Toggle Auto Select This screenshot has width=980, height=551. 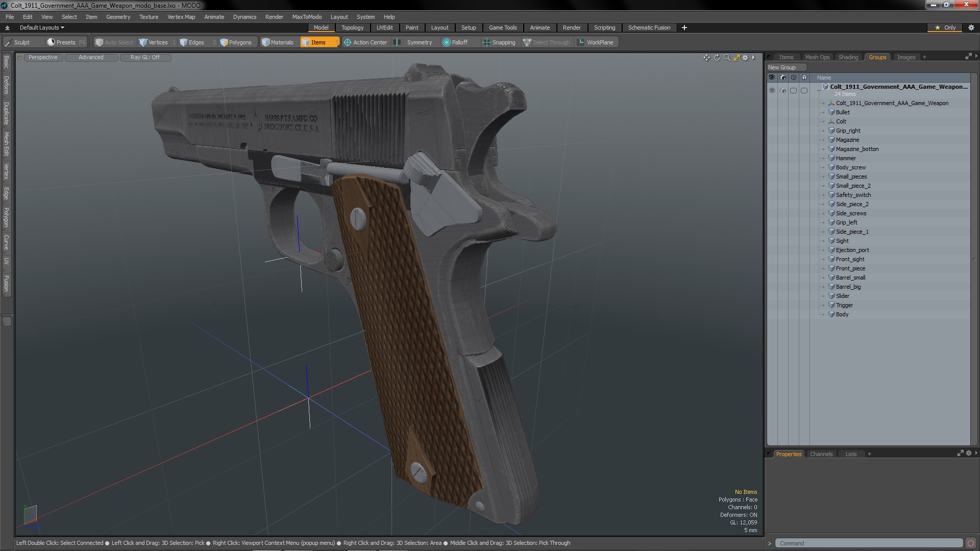(x=114, y=42)
